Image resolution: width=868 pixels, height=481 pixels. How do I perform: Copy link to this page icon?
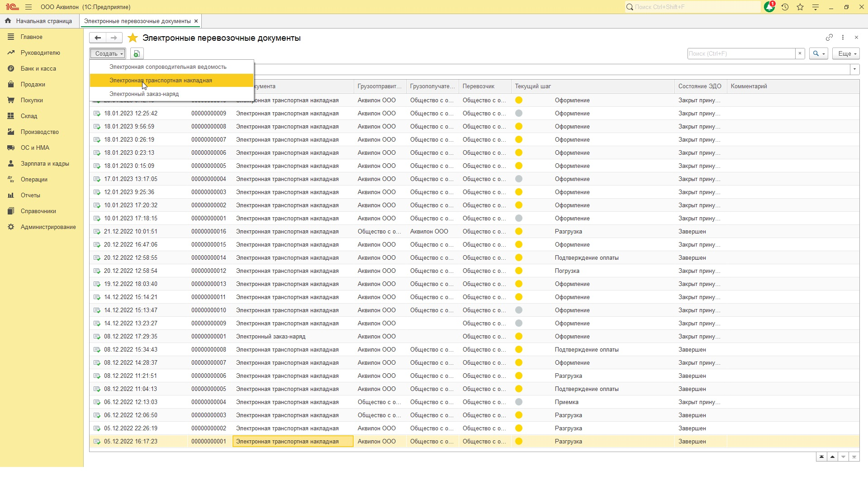[x=829, y=38]
